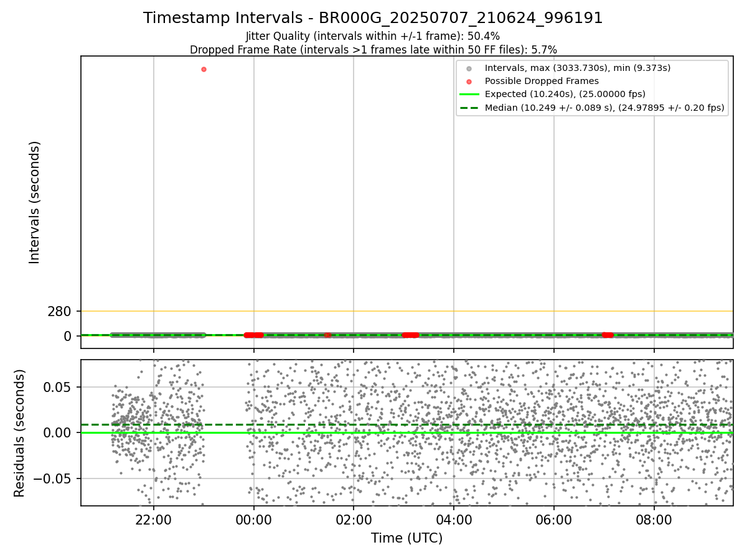Click the '0.05' residuals tick label
This screenshot has height=560, width=747.
(x=57, y=387)
